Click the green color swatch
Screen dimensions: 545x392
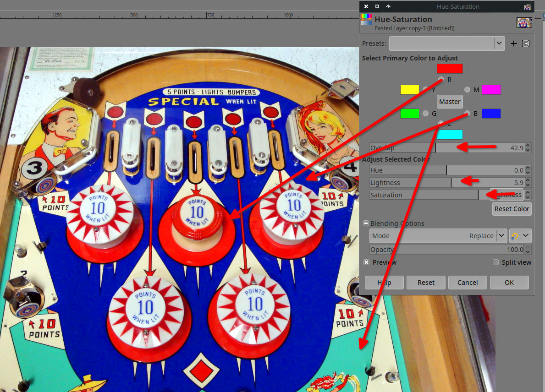410,114
